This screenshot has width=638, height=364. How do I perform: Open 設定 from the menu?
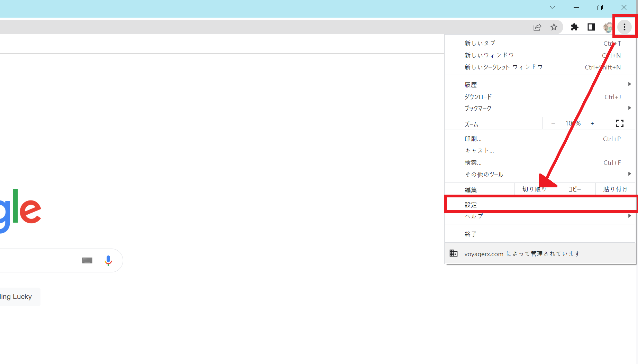pyautogui.click(x=540, y=205)
